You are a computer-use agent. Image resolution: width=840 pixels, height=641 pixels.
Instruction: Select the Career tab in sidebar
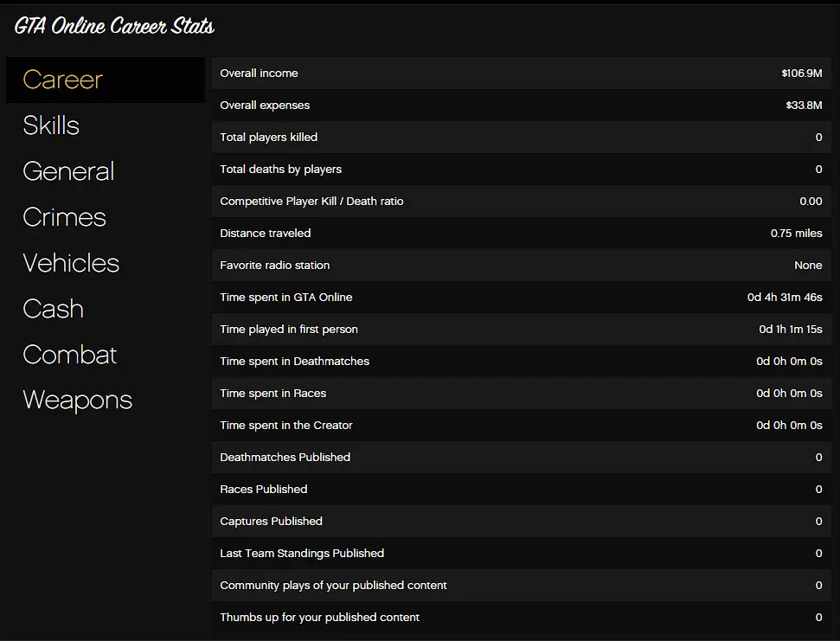[63, 80]
